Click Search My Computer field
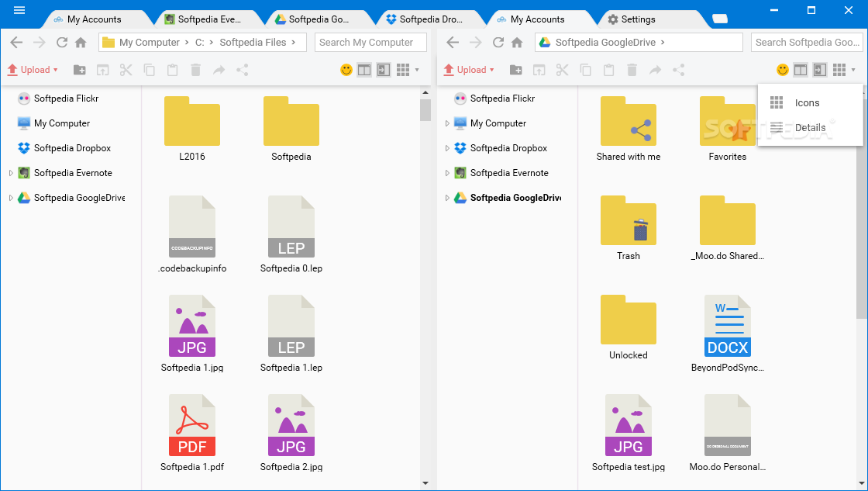The image size is (868, 491). 370,42
